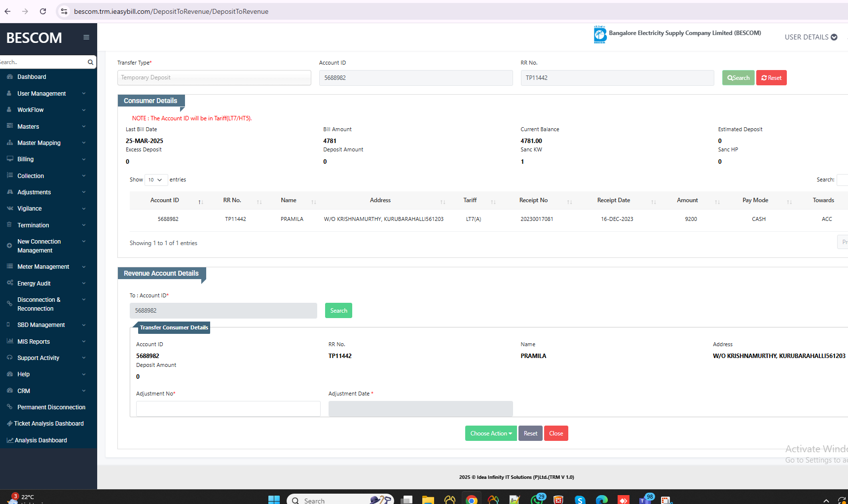Open Analysis Dashboard link
Viewport: 848px width, 504px height.
coord(41,440)
